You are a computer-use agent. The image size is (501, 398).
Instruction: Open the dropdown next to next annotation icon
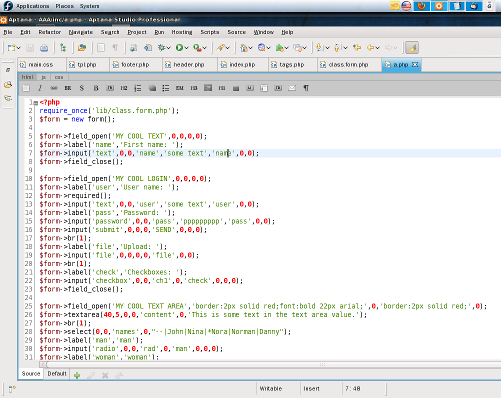point(327,48)
